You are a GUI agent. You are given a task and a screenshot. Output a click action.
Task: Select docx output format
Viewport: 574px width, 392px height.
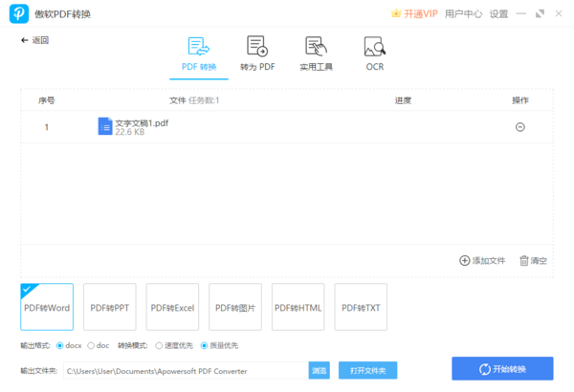[x=61, y=345]
